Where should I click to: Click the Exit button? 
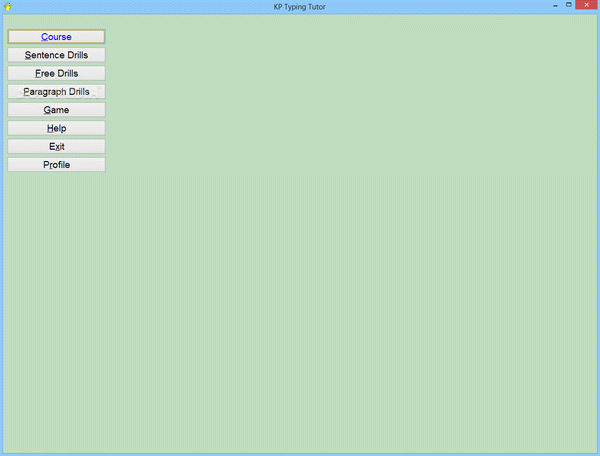(56, 147)
